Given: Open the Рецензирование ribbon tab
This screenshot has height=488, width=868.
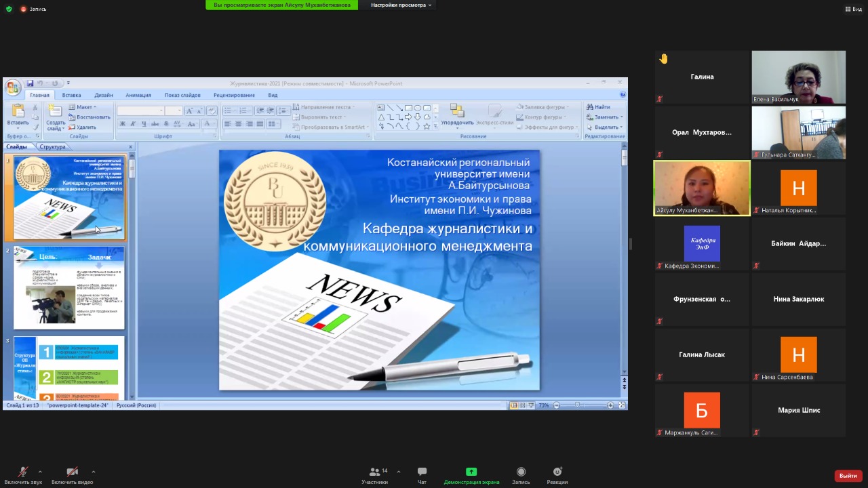Looking at the screenshot, I should click(234, 95).
